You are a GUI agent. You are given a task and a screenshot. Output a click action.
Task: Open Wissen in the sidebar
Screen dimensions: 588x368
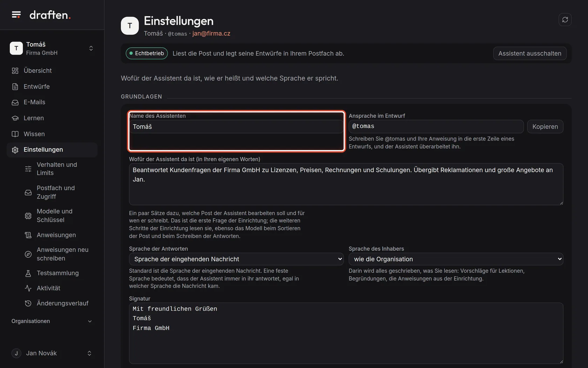click(52, 134)
